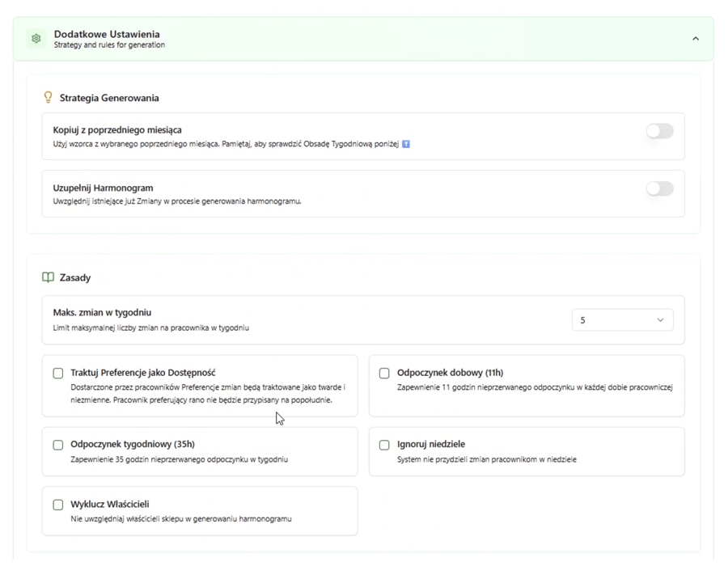Screen dimensions: 728x566
Task: Click the Kopiuj z poprzedniego miesiąca label
Action: click(117, 129)
